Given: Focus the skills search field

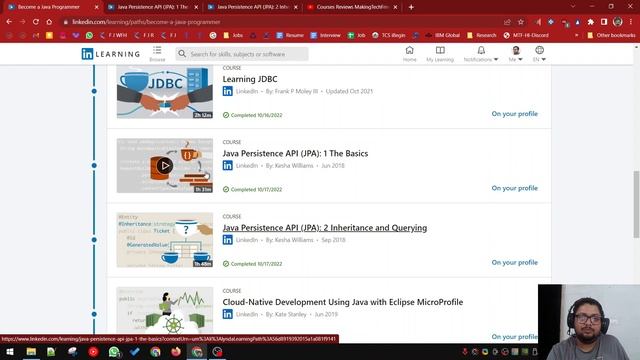Looking at the screenshot, I should tap(242, 54).
